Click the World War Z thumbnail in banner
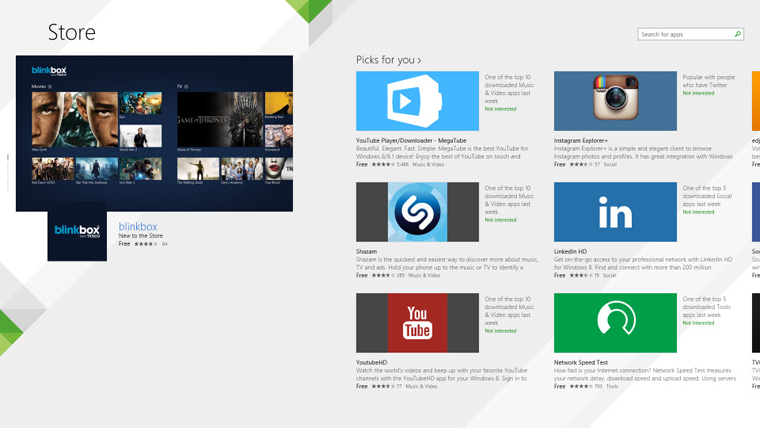 pos(141,136)
